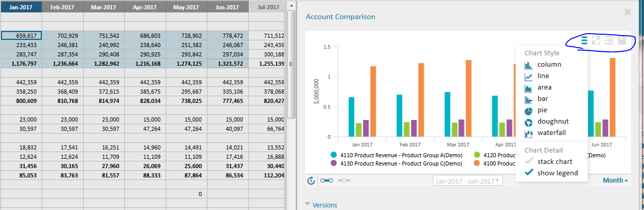Viewport: 644px width, 210px height.
Task: Select total cell 1,321,572
Action: point(228,64)
